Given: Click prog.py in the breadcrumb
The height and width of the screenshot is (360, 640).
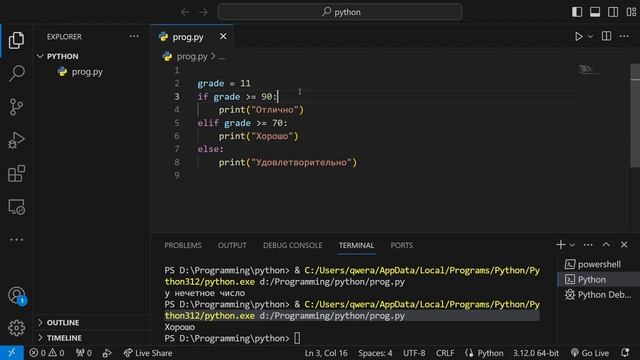Looking at the screenshot, I should [x=192, y=56].
